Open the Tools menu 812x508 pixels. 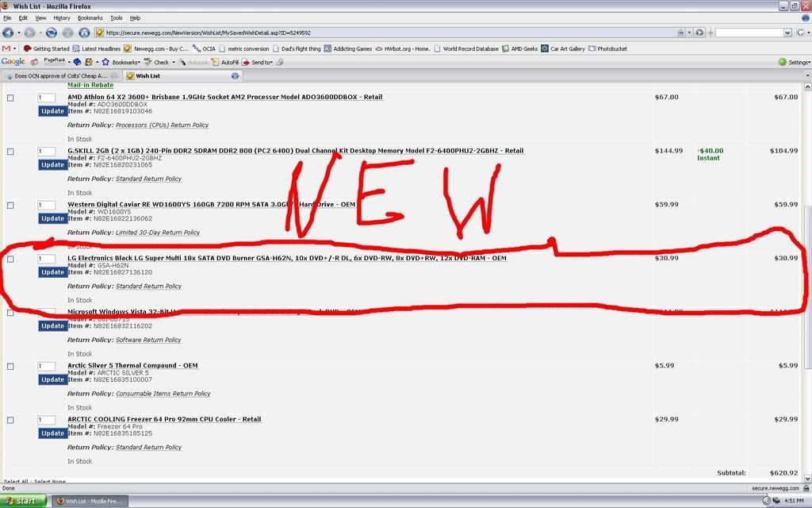[117, 18]
